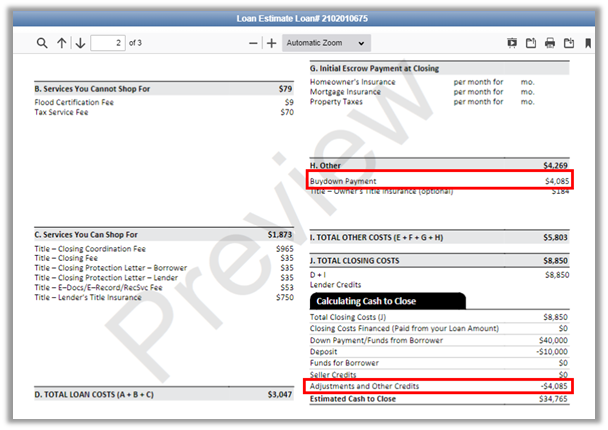Download the document using the save icon

[569, 43]
